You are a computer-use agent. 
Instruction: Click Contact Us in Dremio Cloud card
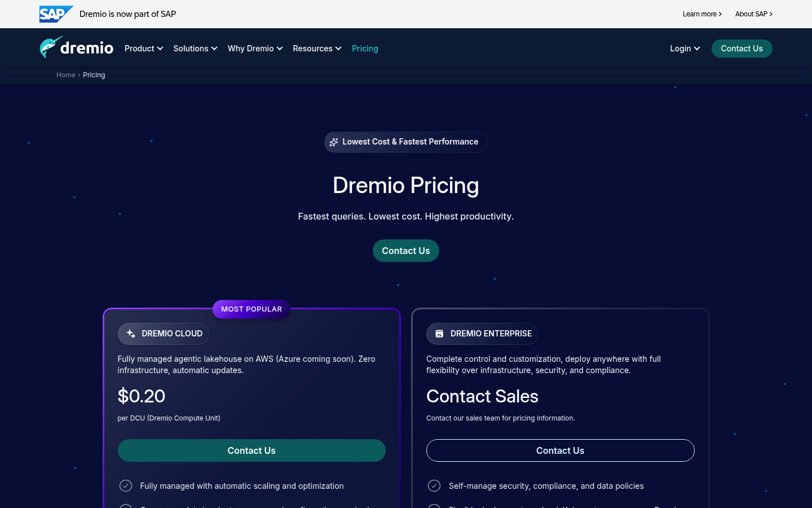tap(251, 450)
